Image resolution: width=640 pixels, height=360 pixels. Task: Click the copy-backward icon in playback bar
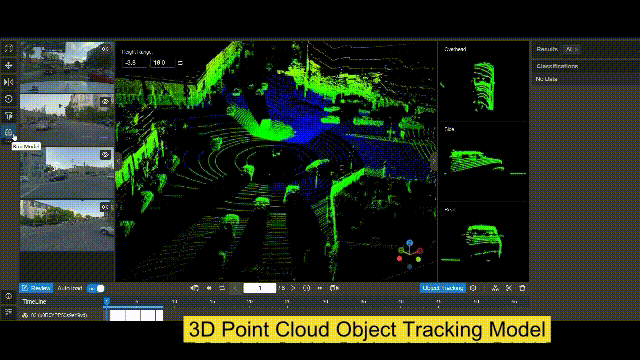[195, 288]
